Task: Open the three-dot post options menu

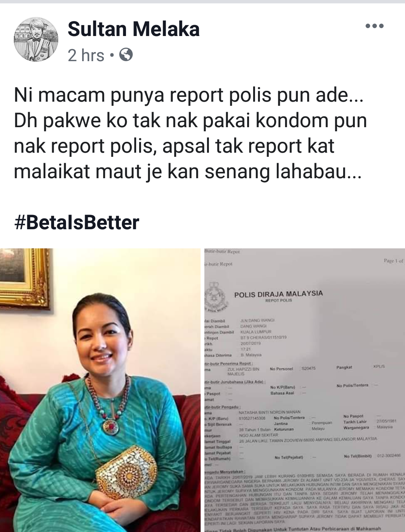Action: (374, 26)
